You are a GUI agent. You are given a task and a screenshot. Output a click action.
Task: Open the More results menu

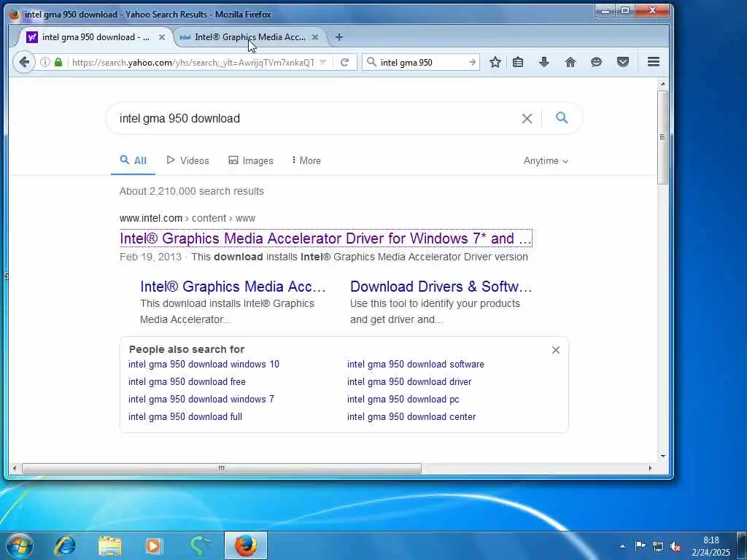click(306, 160)
